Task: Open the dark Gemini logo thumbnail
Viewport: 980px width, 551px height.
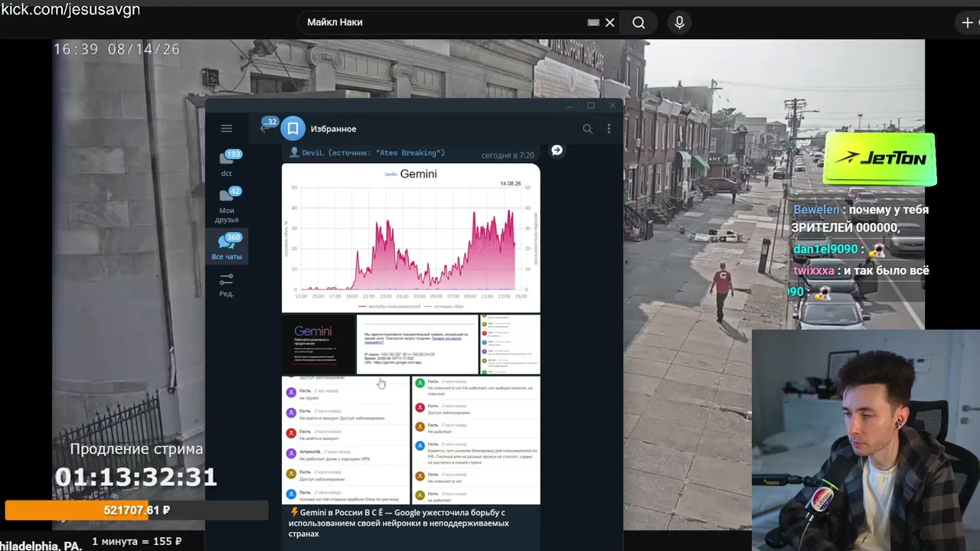Action: (318, 344)
